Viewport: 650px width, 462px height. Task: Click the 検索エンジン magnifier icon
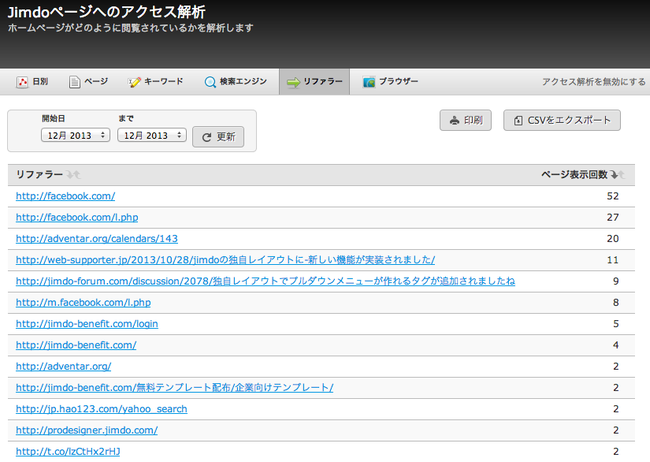click(210, 82)
